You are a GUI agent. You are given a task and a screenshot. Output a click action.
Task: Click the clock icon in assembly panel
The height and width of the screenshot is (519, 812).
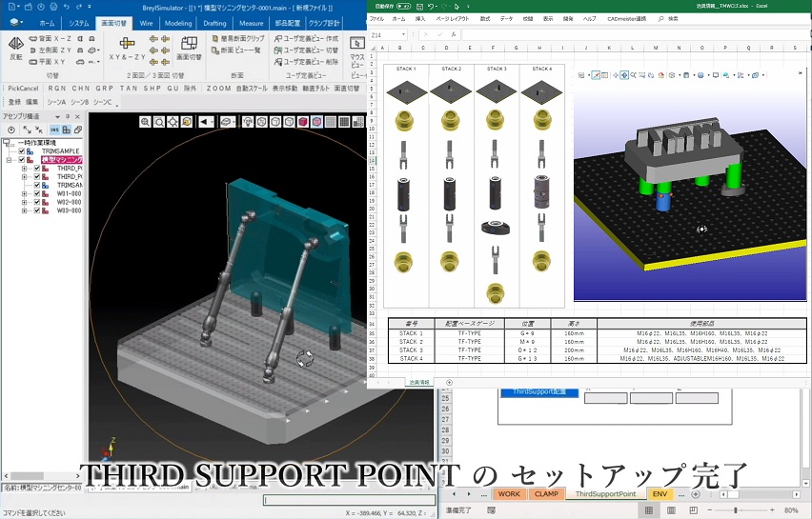[x=11, y=130]
